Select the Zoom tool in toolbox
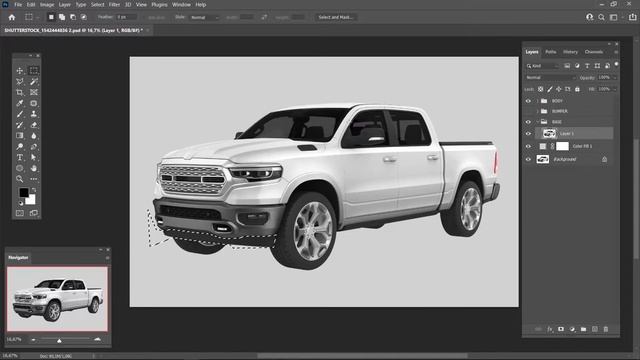 [20, 179]
